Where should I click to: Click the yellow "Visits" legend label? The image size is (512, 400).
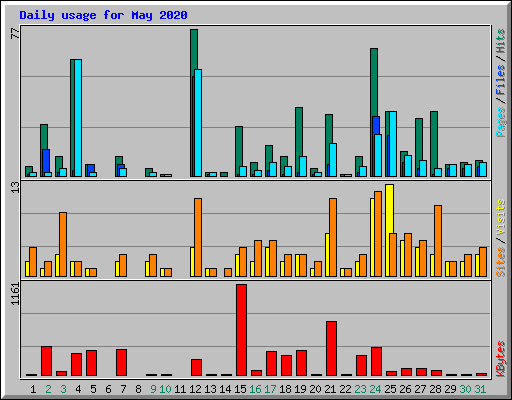tap(500, 218)
